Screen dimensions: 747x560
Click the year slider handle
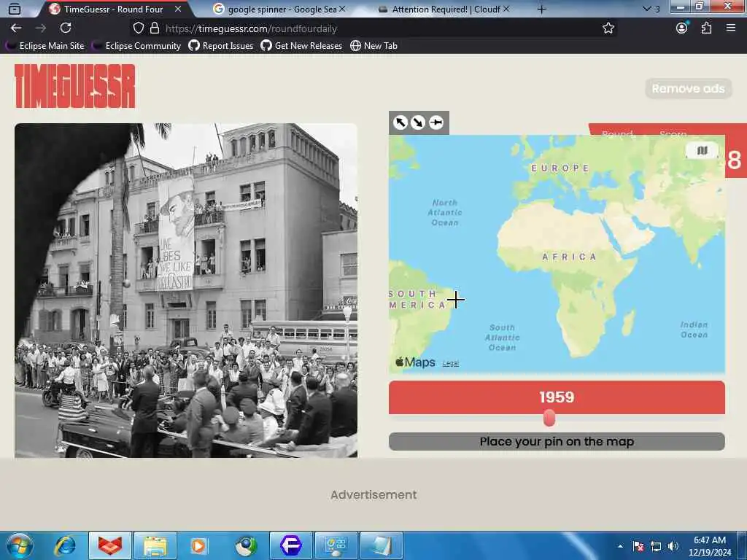[549, 418]
